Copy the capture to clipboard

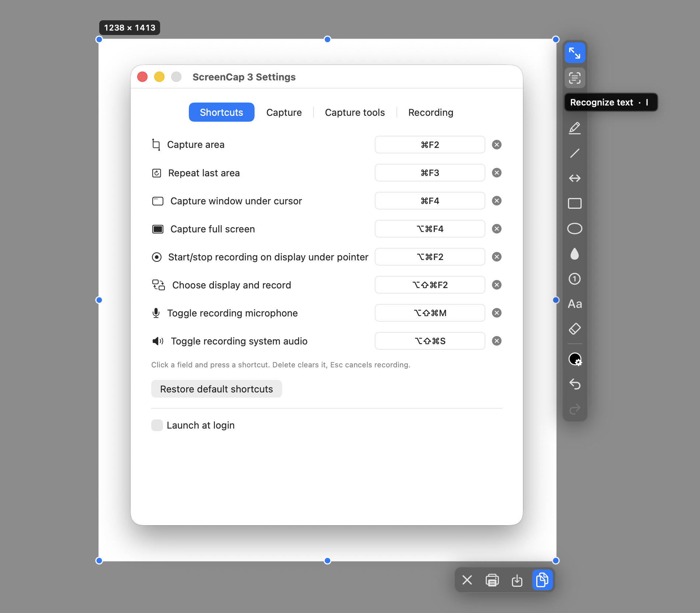[x=542, y=580]
